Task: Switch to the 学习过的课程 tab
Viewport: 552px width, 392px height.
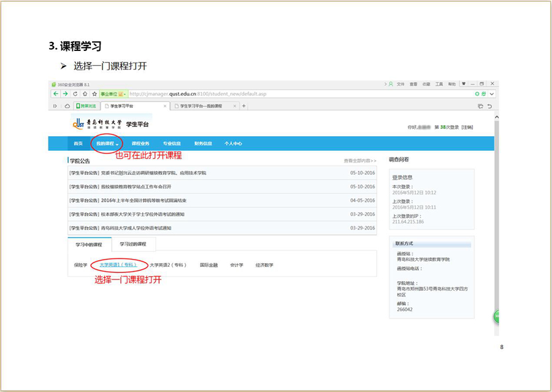Action: click(x=133, y=244)
